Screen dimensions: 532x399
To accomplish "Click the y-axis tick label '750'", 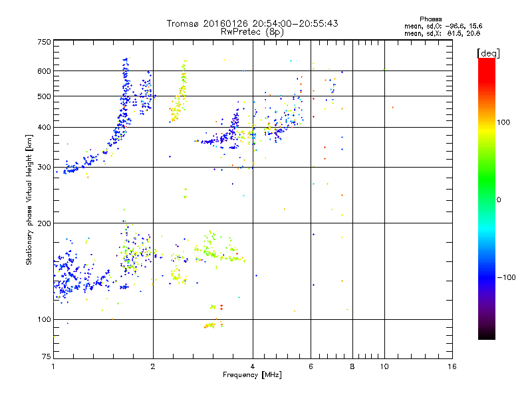I will (x=44, y=42).
